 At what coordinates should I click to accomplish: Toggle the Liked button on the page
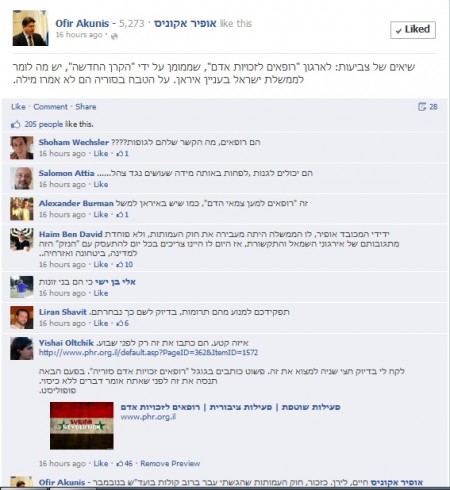coord(413,30)
